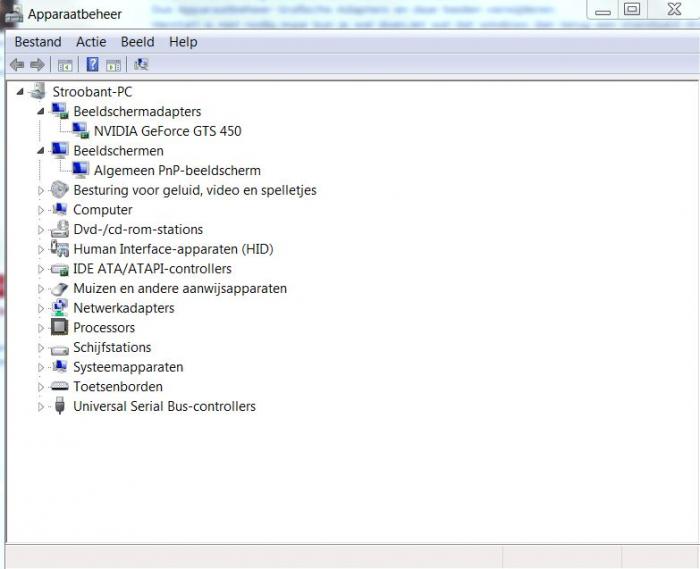Image resolution: width=700 pixels, height=569 pixels.
Task: Open the Bestand menu
Action: (38, 42)
